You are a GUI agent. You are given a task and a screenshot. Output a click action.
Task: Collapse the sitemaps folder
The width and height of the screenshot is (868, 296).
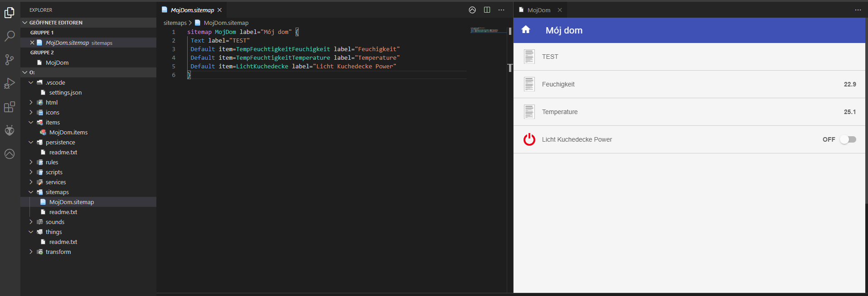31,192
